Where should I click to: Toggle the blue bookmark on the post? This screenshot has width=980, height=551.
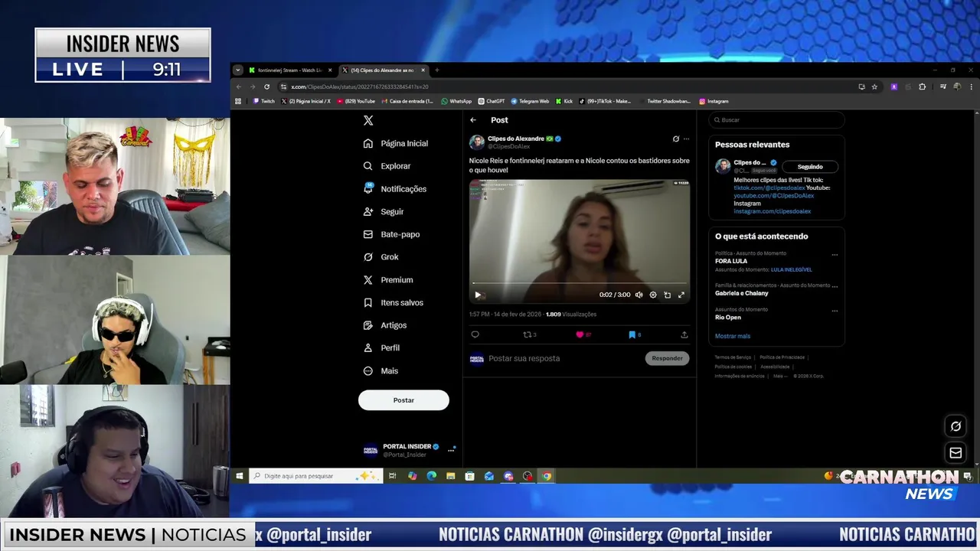[632, 334]
